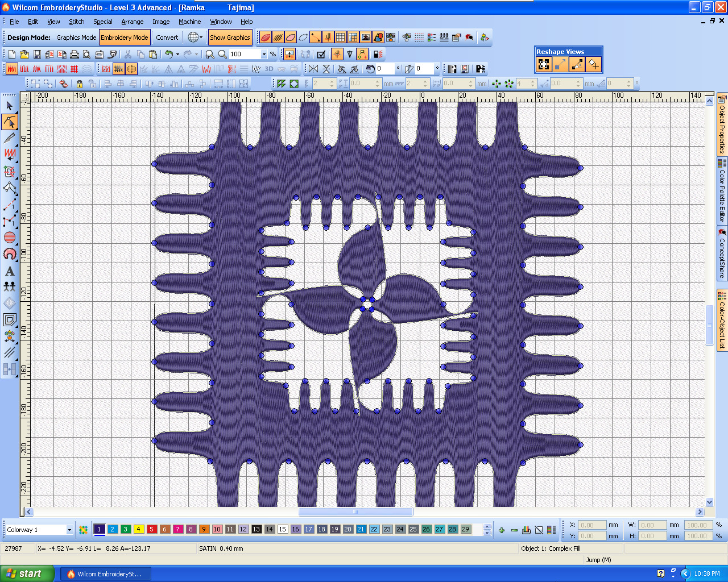
Task: Toggle the Show Outlines pink leaf button
Action: coord(291,38)
